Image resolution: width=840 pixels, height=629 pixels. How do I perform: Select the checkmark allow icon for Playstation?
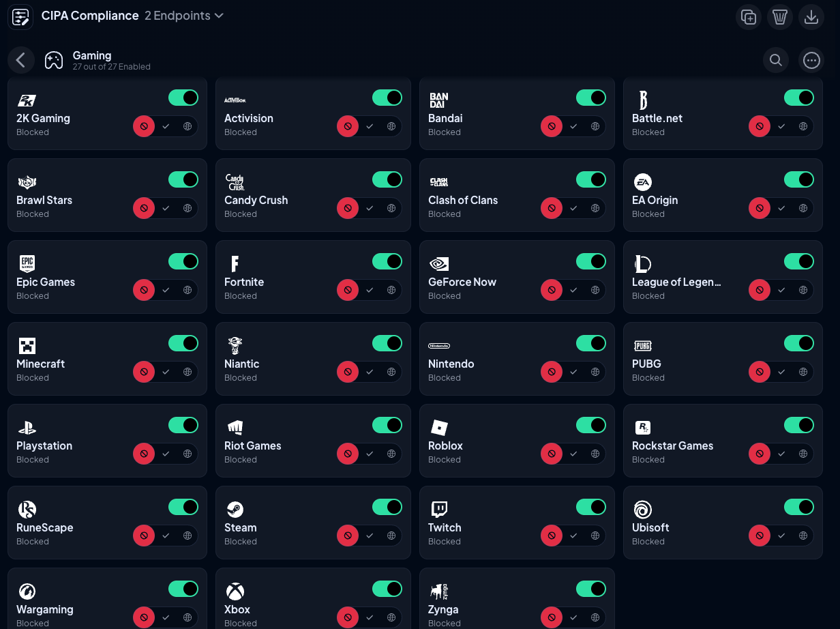166,454
